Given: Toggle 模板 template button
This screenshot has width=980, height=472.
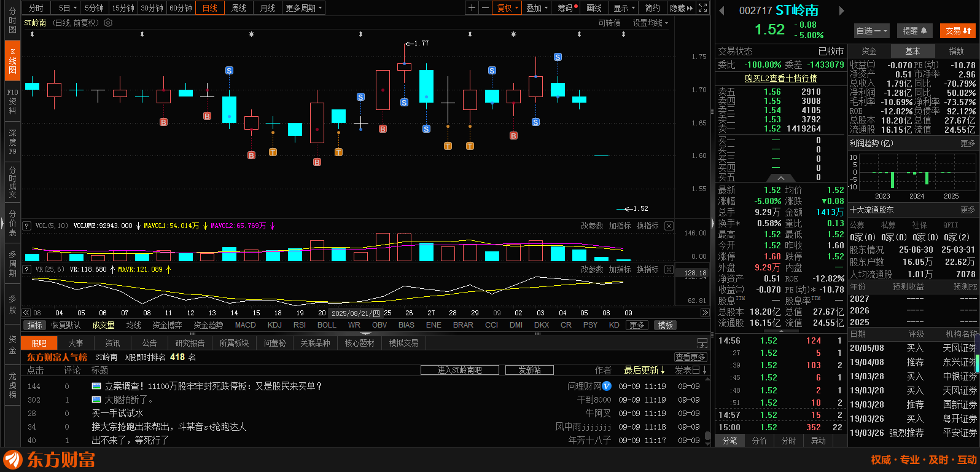Looking at the screenshot, I should pos(666,325).
